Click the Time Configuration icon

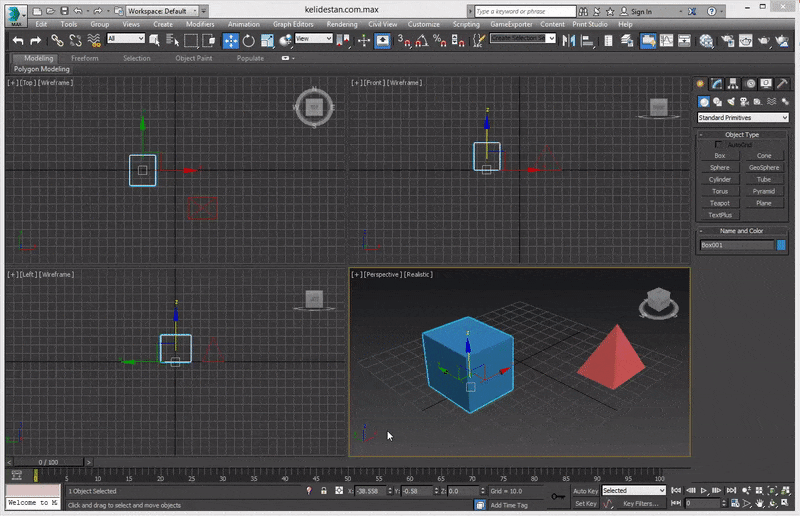(x=735, y=503)
